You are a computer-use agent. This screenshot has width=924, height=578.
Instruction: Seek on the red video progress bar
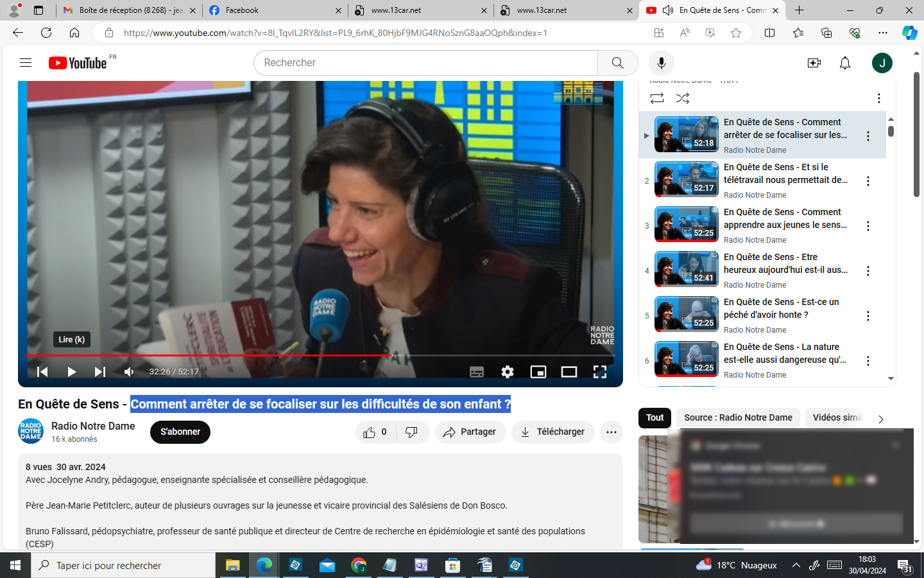point(257,355)
